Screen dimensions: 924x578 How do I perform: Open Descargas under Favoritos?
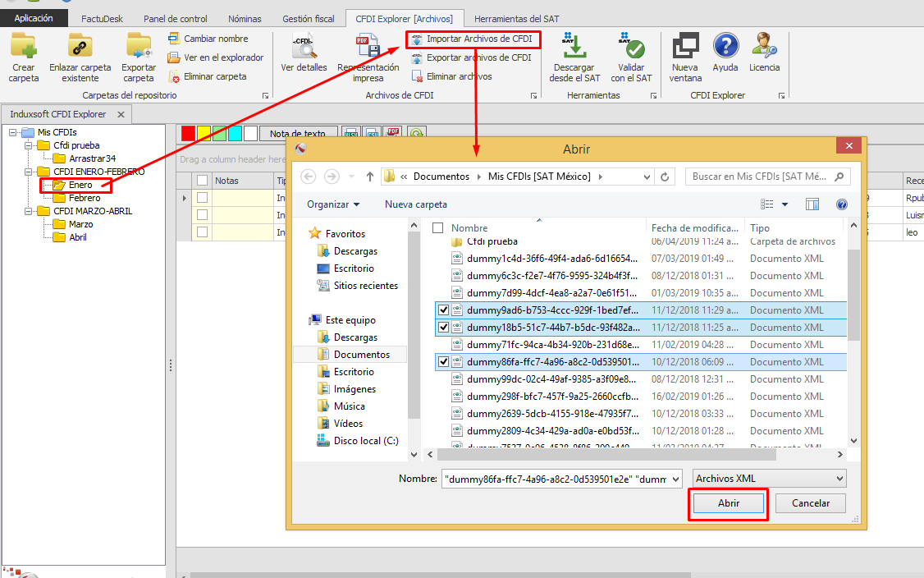click(x=355, y=251)
